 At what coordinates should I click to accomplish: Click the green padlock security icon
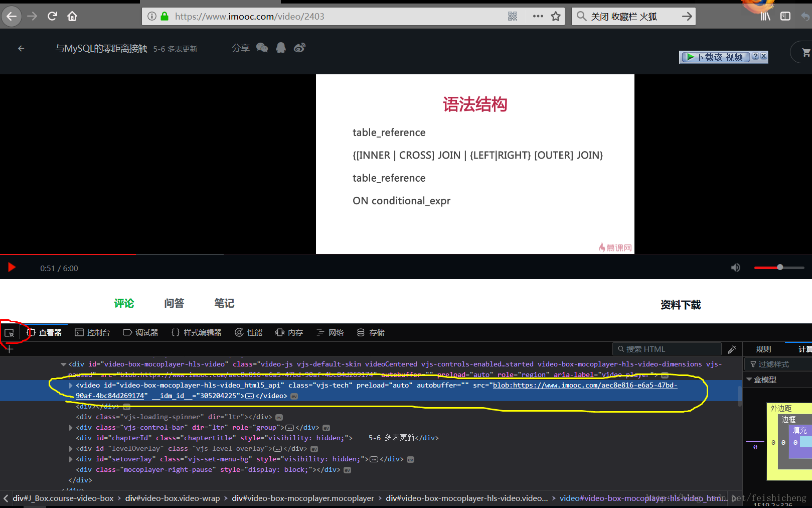pyautogui.click(x=165, y=16)
